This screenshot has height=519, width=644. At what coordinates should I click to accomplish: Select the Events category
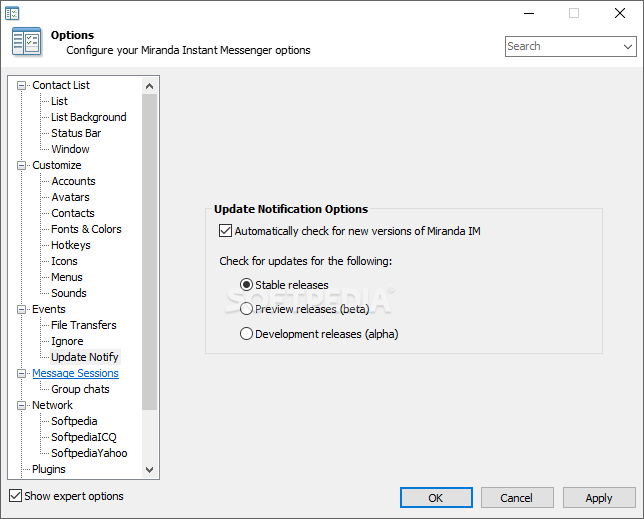(x=48, y=309)
